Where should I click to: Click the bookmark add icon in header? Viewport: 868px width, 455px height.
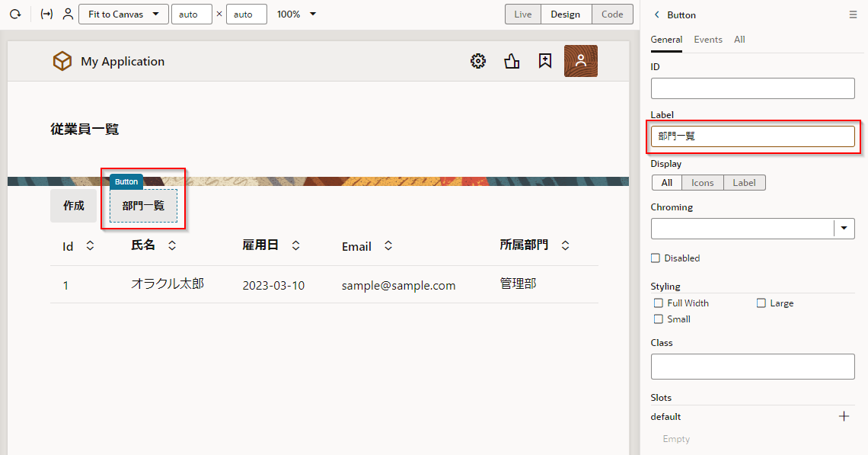point(545,62)
